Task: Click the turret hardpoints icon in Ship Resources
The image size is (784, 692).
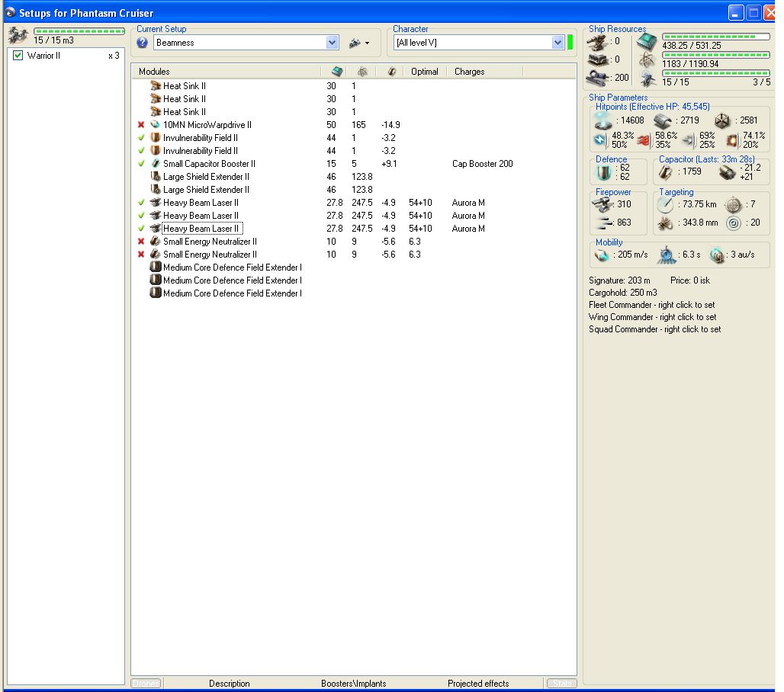Action: 597,43
